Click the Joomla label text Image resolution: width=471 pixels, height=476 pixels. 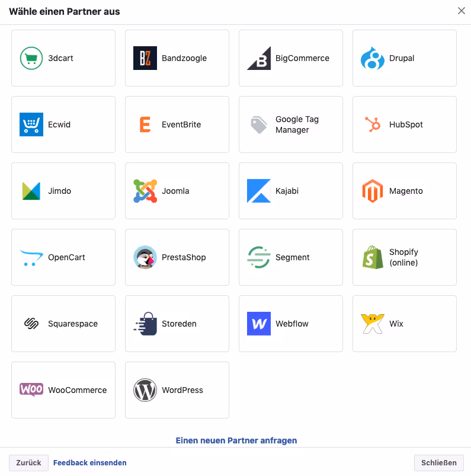175,191
